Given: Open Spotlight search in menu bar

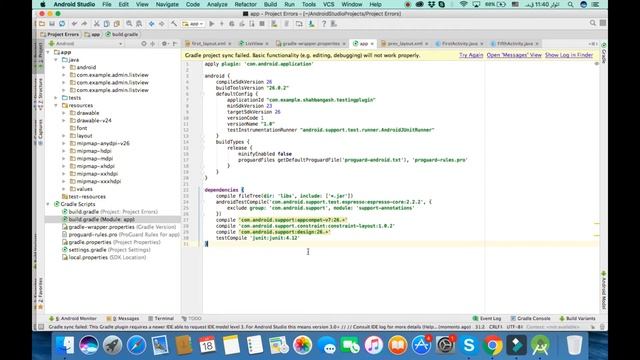Looking at the screenshot, I should [570, 4].
